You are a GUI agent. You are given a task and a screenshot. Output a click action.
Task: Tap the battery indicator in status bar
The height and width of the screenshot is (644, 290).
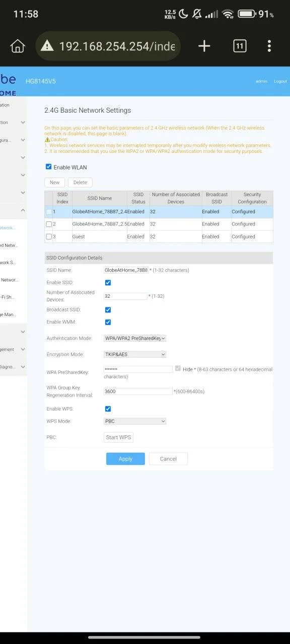click(247, 14)
